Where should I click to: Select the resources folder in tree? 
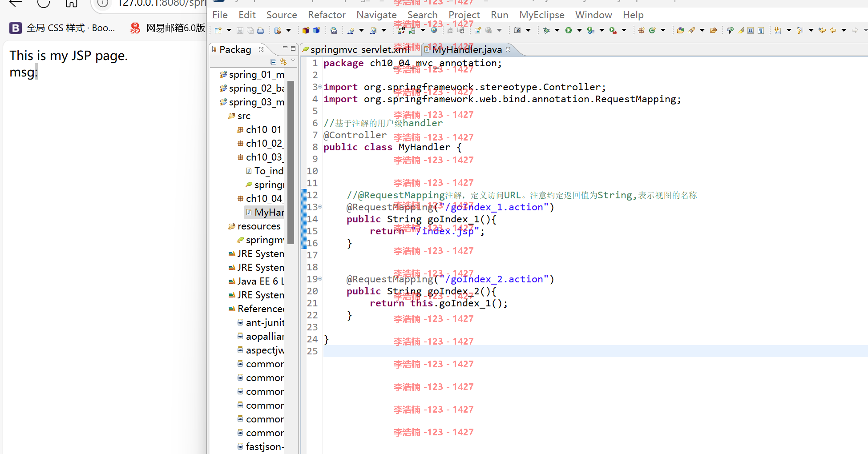point(254,226)
